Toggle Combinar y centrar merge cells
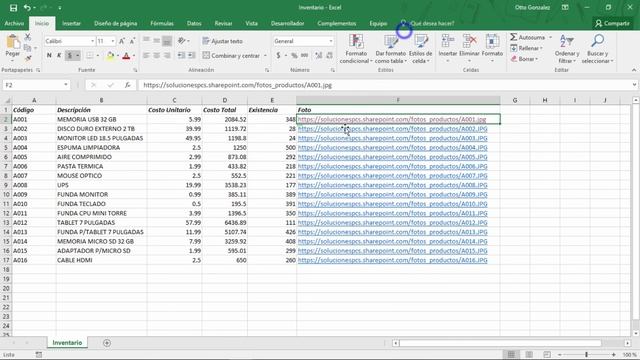Screen dimensions: 640x360 point(231,56)
